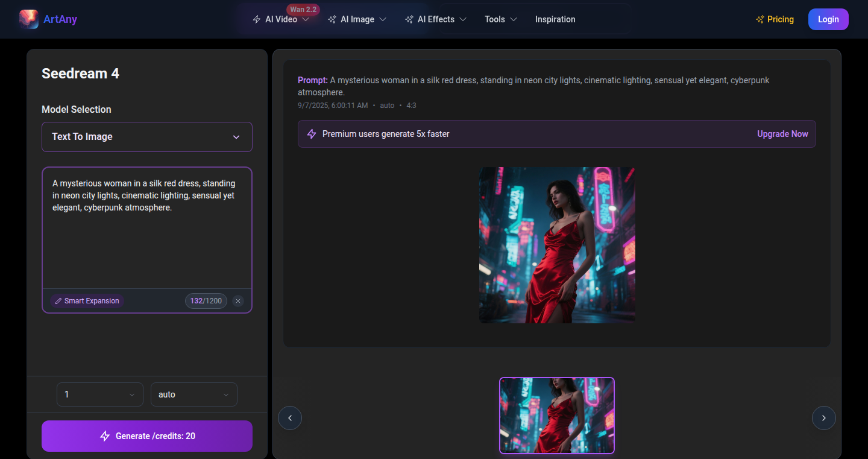Go to next image with right arrow
Screen dimensions: 868x459
[824, 418]
